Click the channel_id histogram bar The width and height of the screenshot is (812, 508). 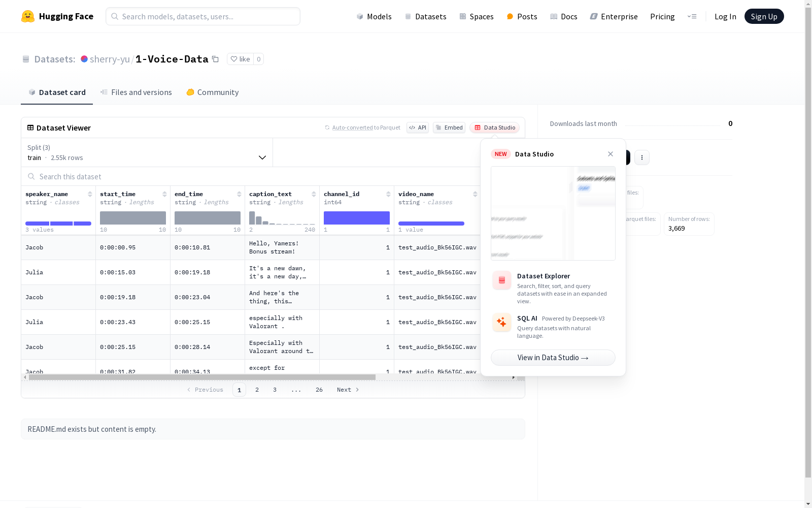357,218
